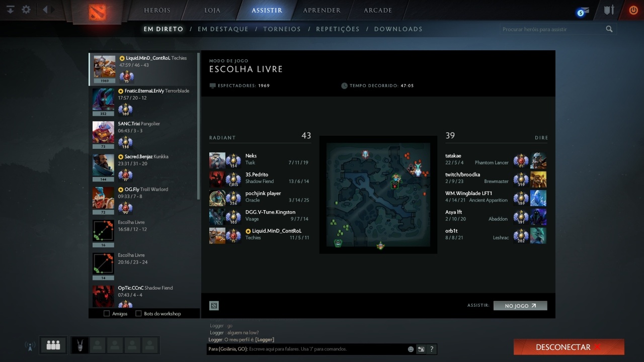
Task: Click the power quit icon
Action: [633, 10]
